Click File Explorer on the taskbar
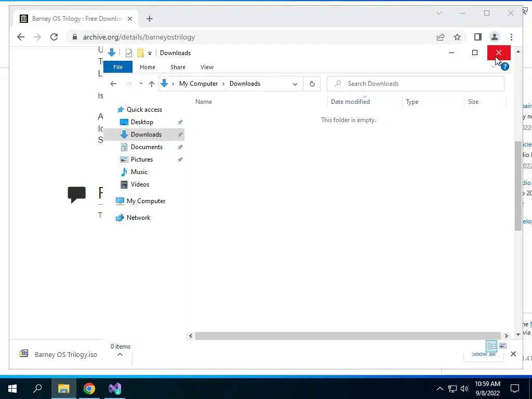Screen dimensions: 532x399 pyautogui.click(x=63, y=388)
